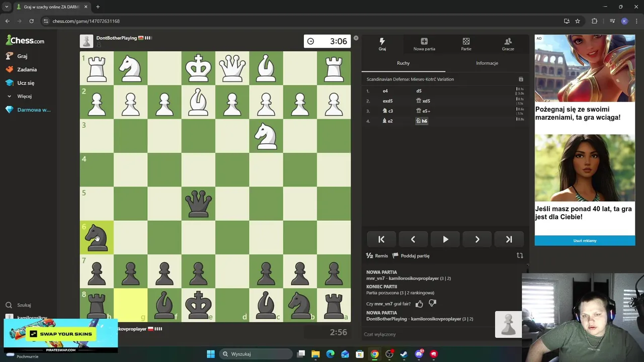Open DontBotherPlaying player profile
The height and width of the screenshot is (362, 644).
tap(116, 38)
